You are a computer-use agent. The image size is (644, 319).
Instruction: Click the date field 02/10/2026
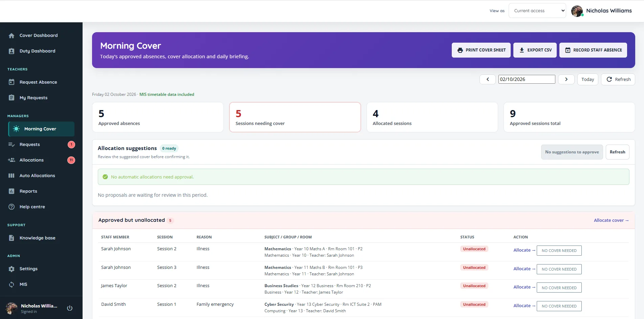527,79
